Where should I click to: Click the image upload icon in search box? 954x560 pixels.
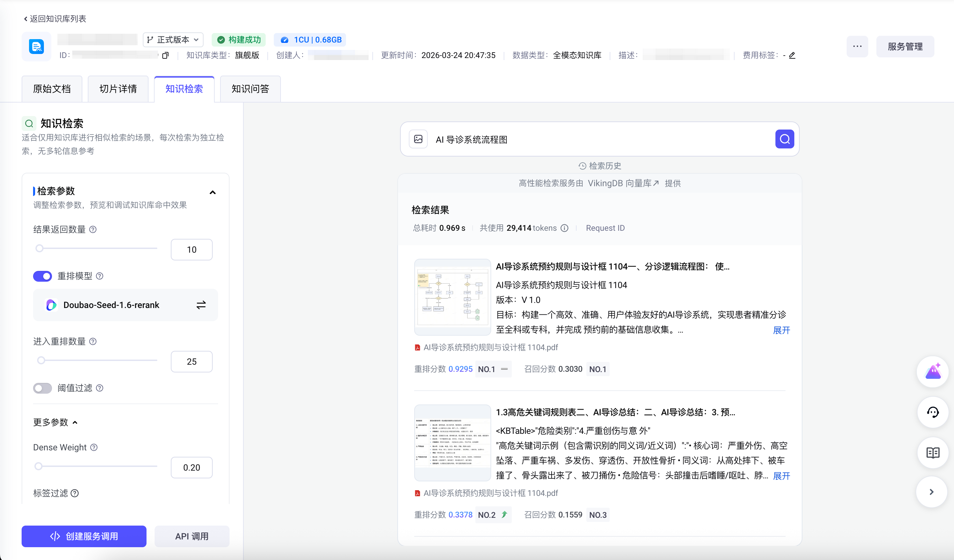tap(418, 139)
